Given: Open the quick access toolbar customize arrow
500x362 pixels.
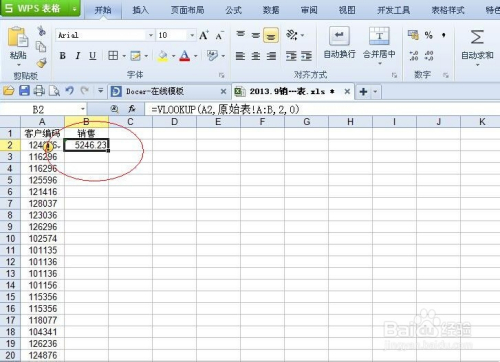Looking at the screenshot, I should [x=100, y=91].
